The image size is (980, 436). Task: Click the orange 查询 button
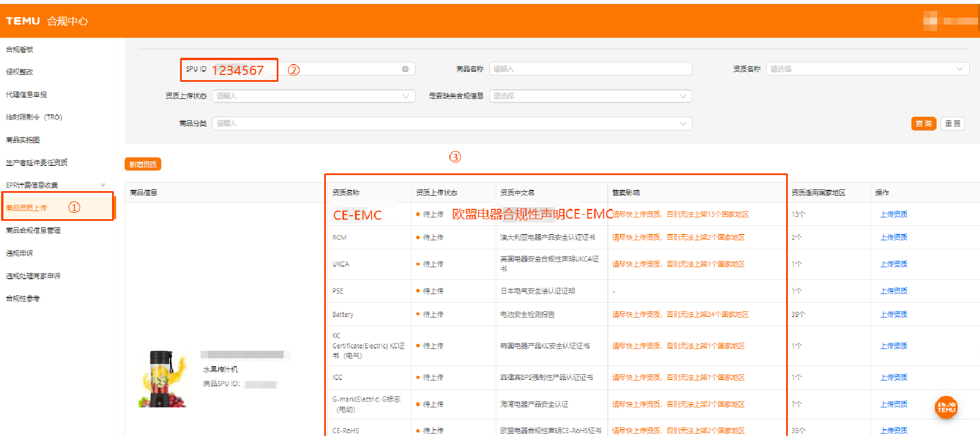click(923, 124)
